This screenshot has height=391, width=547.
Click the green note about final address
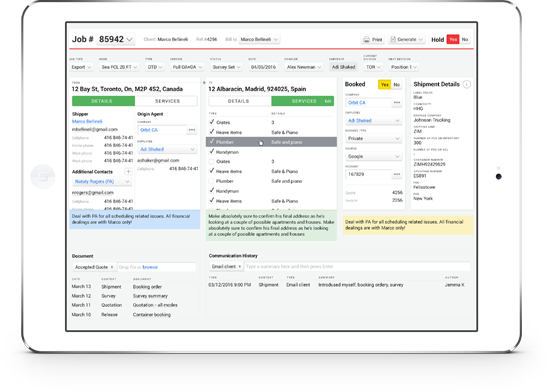[271, 225]
